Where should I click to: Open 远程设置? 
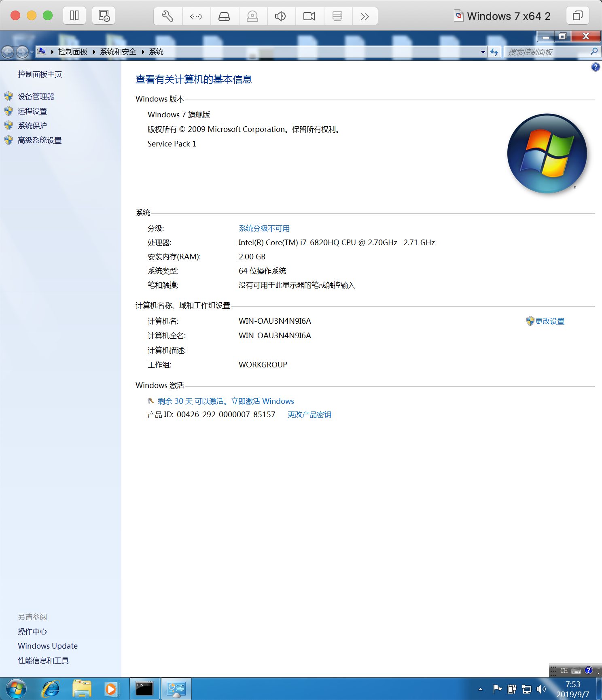32,111
